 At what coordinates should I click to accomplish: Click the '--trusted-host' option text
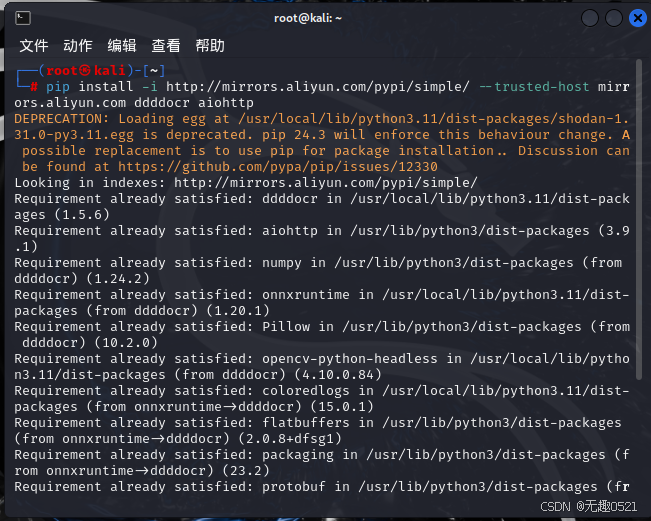click(x=534, y=87)
